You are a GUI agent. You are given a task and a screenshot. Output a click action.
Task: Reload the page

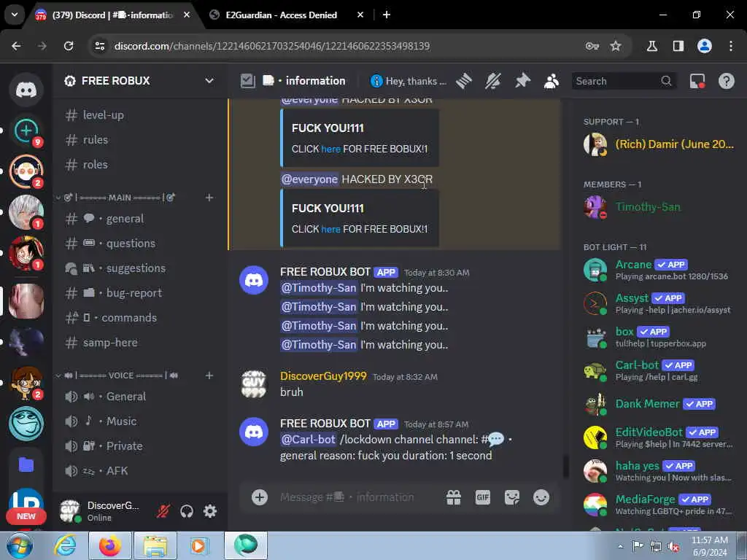pos(69,46)
